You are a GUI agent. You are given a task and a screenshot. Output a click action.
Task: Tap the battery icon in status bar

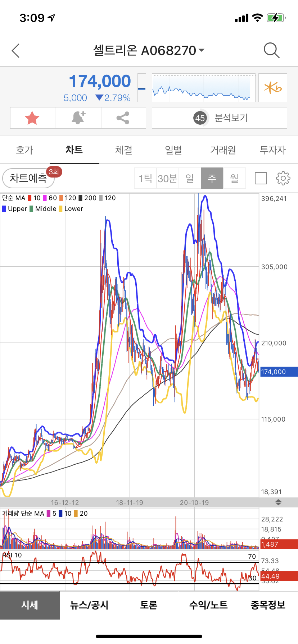[276, 18]
